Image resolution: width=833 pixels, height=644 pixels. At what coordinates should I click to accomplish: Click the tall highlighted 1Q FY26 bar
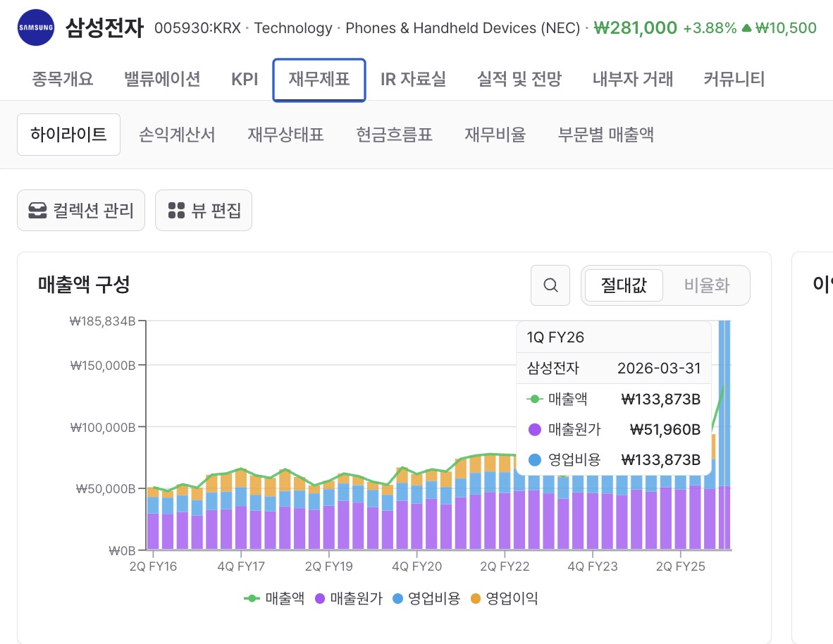(x=724, y=435)
